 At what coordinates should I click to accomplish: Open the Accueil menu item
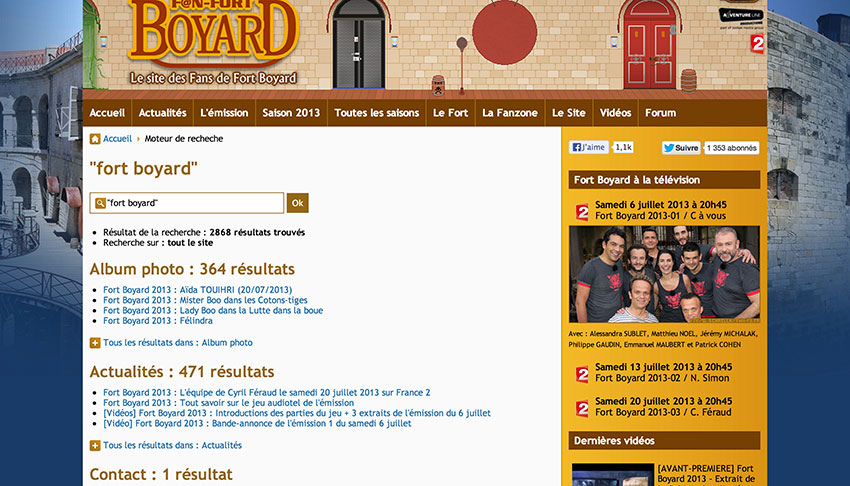[x=107, y=113]
